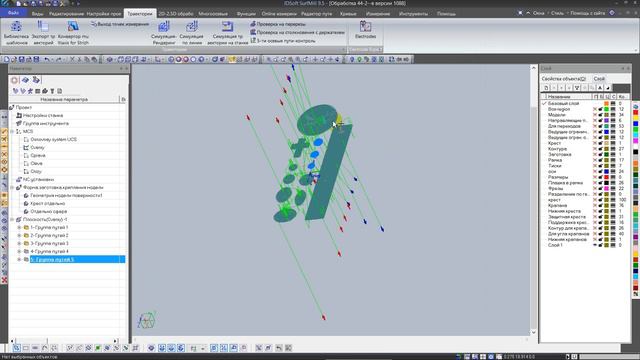This screenshot has height=360, width=640.
Task: Click color swatch of Размеры layer
Action: click(607, 177)
